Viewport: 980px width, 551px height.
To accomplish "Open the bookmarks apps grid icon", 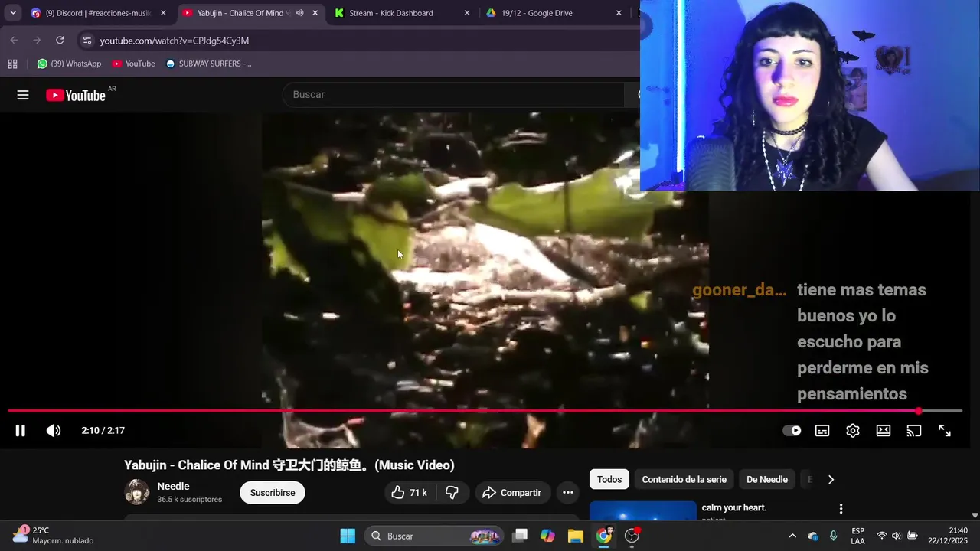I will point(12,64).
